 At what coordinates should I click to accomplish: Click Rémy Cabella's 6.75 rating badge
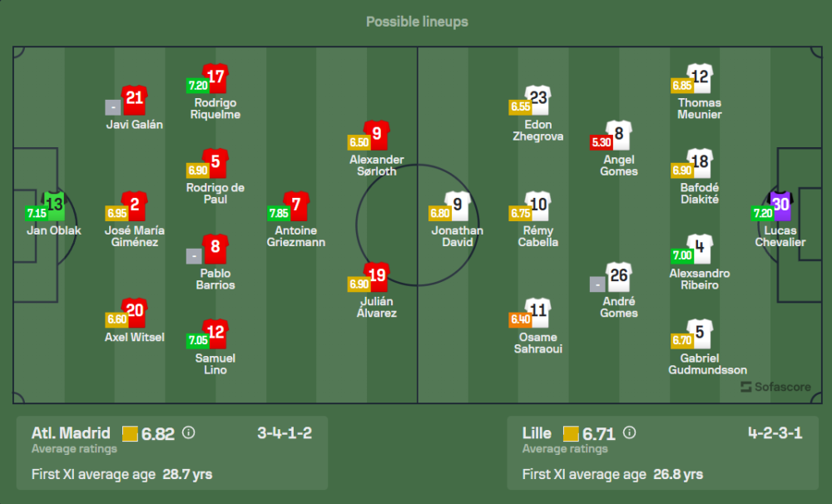tap(520, 214)
